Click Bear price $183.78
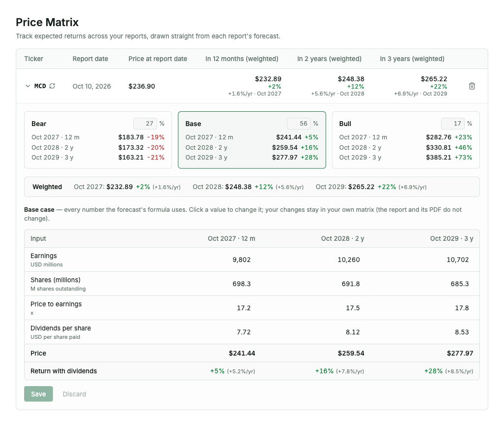504x426 pixels. [x=131, y=137]
